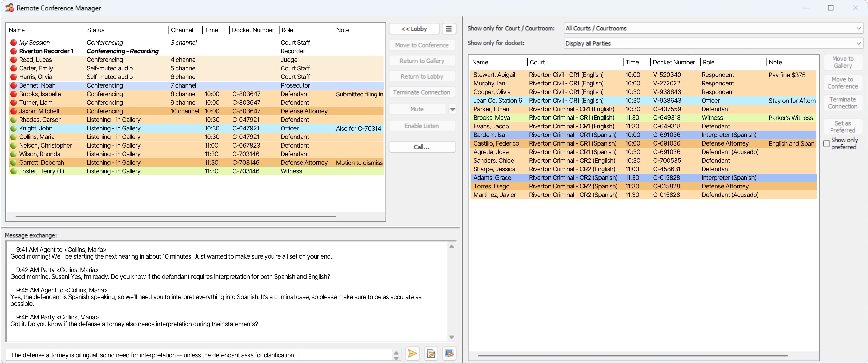Click the canned message document icon
The image size is (868, 363).
431,353
